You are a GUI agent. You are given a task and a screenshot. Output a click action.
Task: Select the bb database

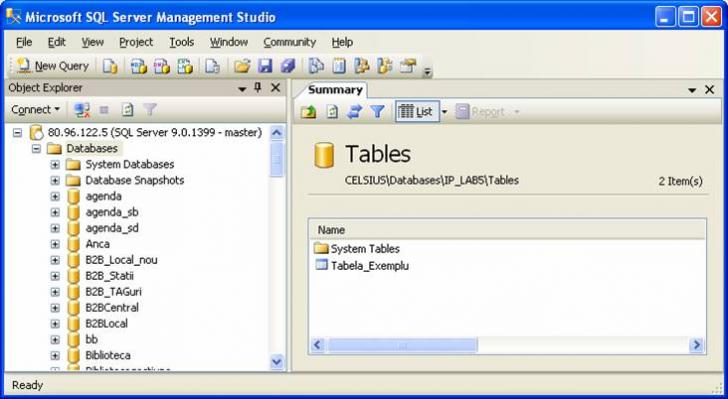tap(91, 340)
